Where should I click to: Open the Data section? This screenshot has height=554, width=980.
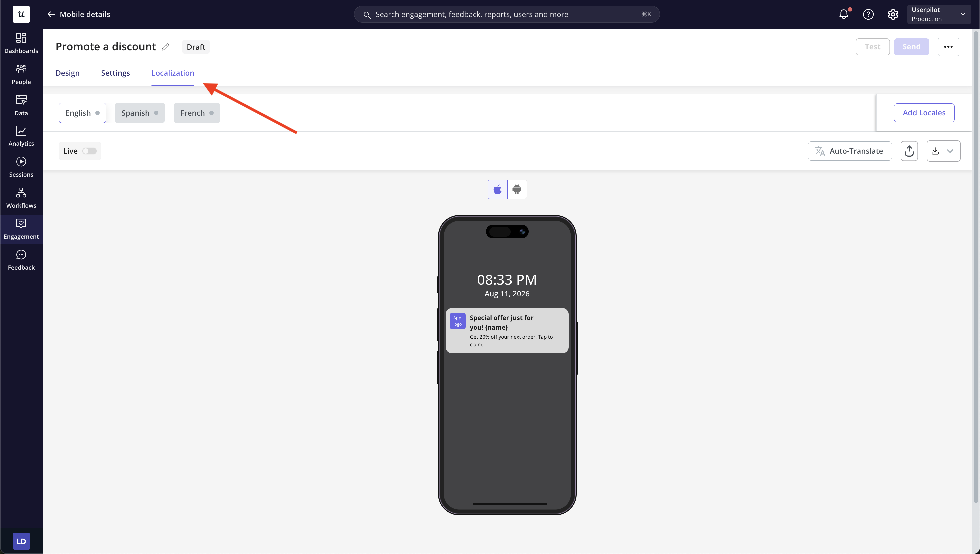pos(21,105)
